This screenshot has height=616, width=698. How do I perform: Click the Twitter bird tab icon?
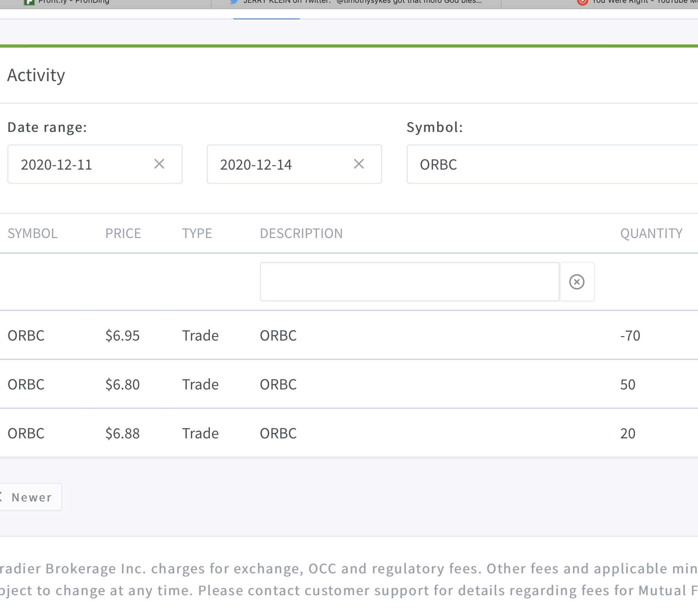pos(233,2)
